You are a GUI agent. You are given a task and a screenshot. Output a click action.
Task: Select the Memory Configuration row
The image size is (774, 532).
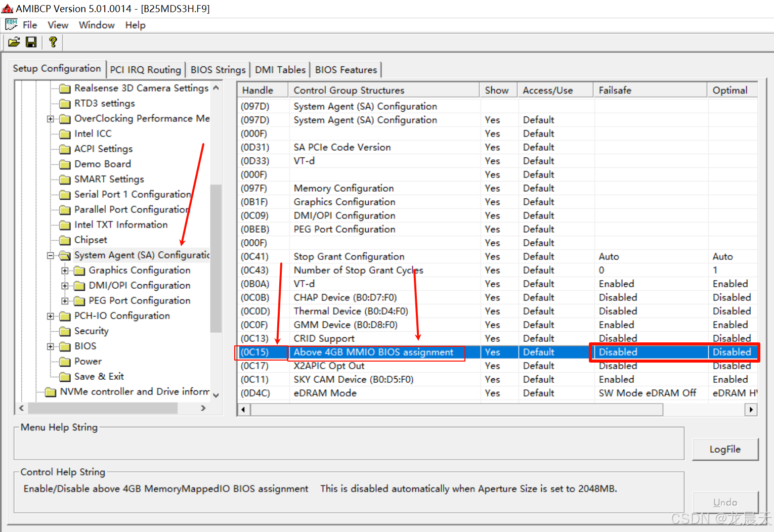pyautogui.click(x=497, y=188)
